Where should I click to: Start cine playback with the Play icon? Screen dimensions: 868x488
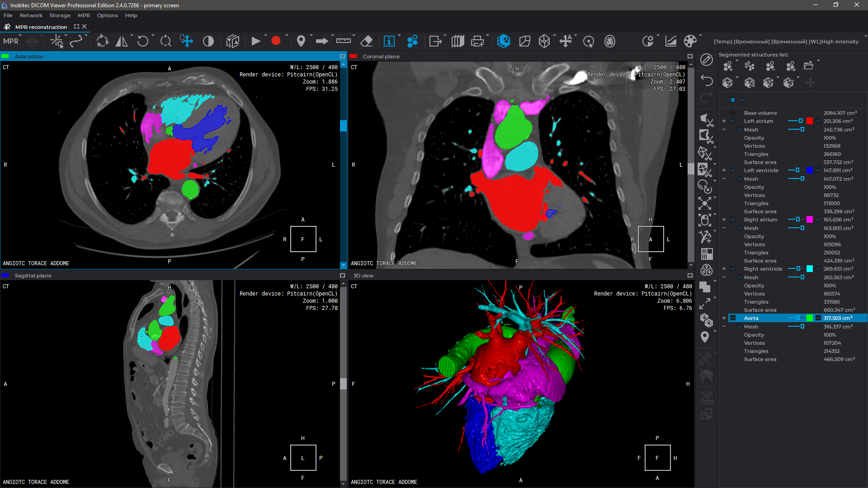[x=255, y=41]
